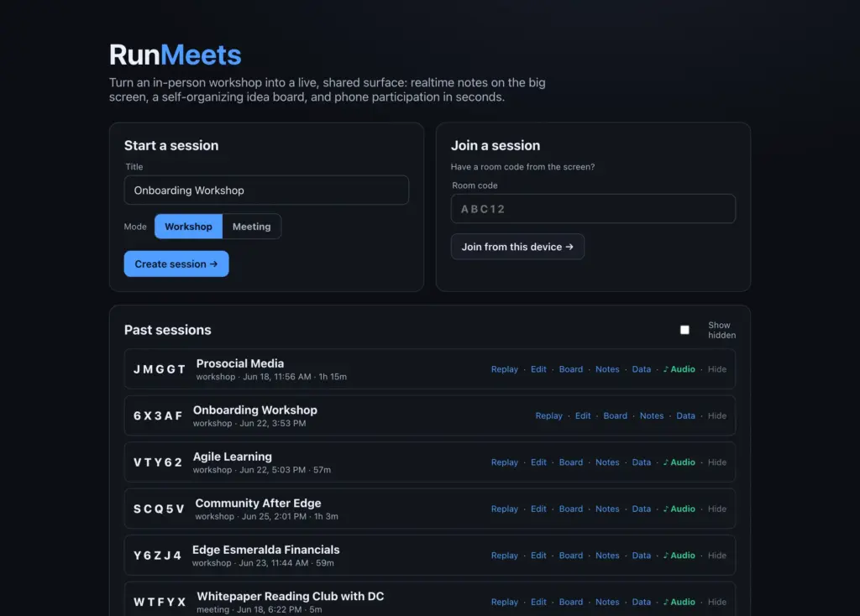Click Join from this device button

click(517, 248)
